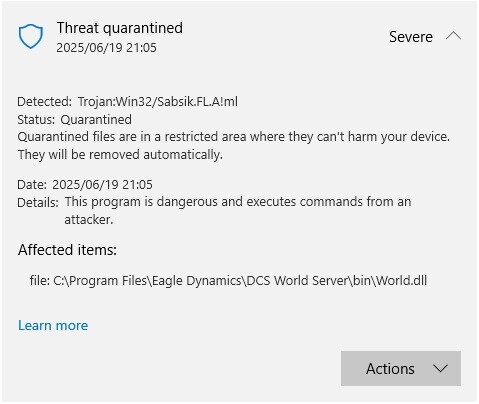Click the Date field value
Screen dimensions: 479x404
[x=102, y=185]
